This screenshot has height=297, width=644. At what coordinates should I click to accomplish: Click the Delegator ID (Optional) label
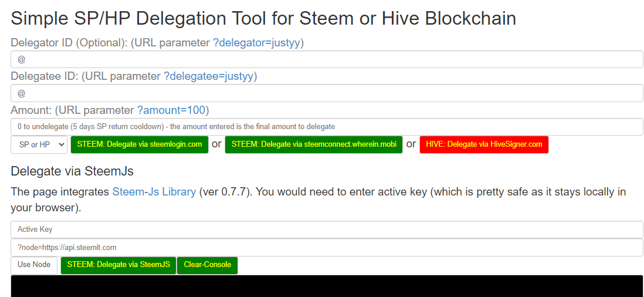point(69,43)
